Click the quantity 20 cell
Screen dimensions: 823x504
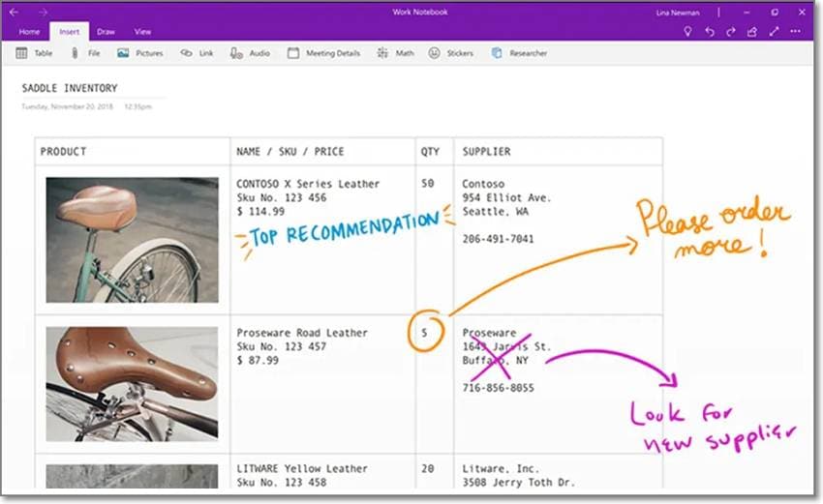(428, 469)
